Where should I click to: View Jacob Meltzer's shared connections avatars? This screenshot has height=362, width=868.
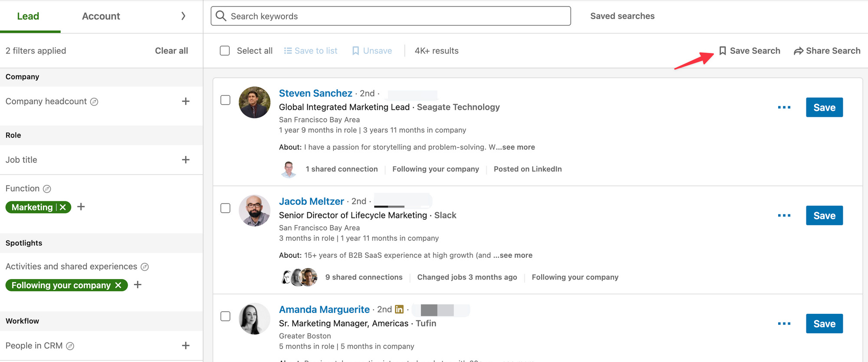[x=299, y=277]
